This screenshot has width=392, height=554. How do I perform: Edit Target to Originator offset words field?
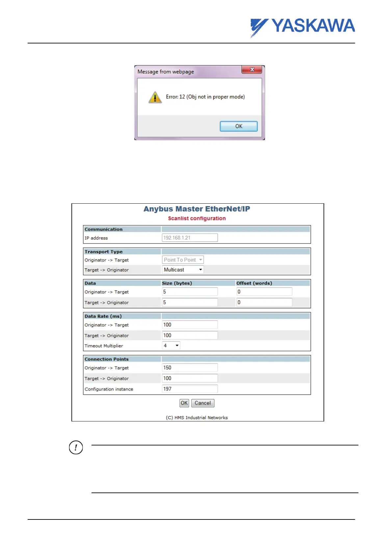[x=264, y=302]
